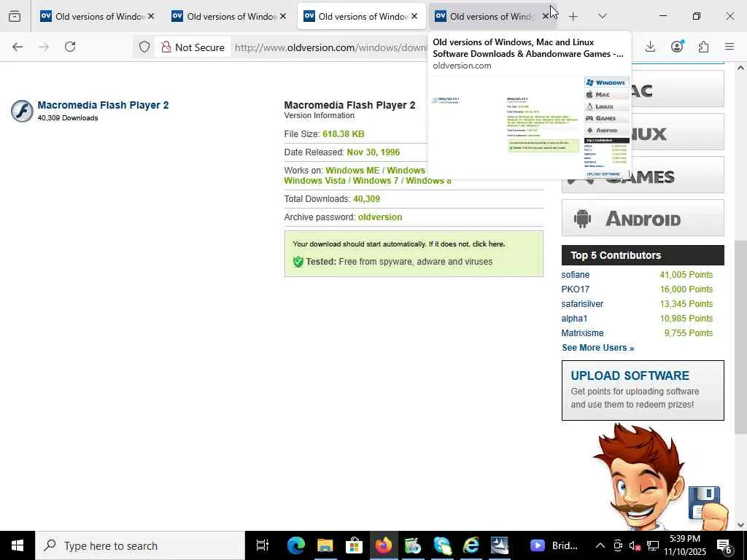Open contributor sofiane profile
747x560 pixels.
pos(575,275)
